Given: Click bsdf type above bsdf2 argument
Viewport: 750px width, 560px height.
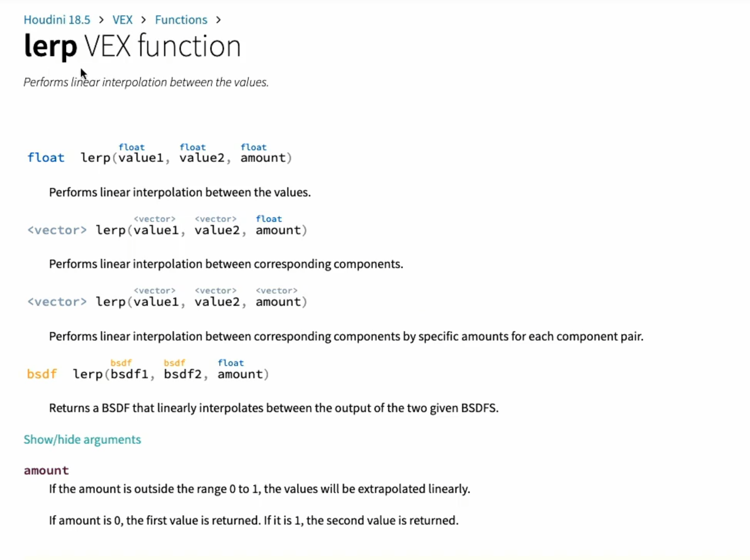Looking at the screenshot, I should 174,363.
